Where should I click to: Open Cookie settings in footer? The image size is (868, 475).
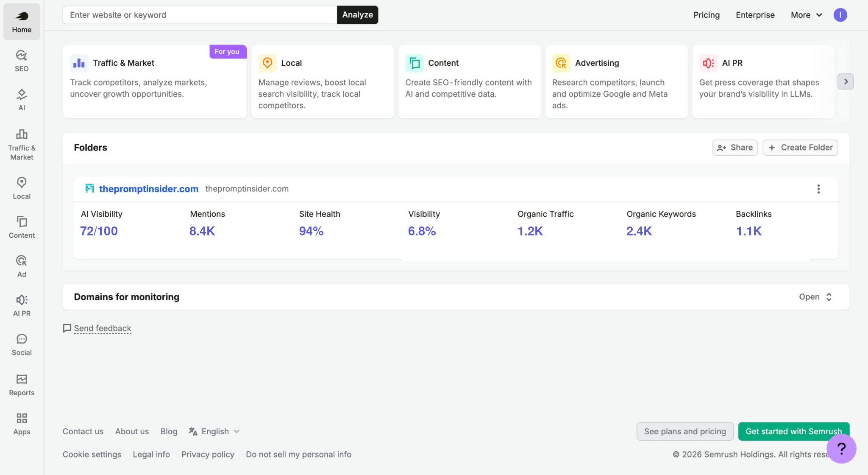tap(92, 454)
